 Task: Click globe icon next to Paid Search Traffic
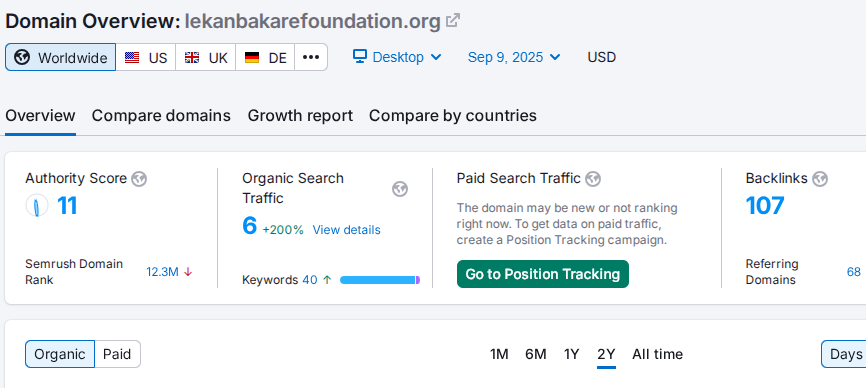point(593,179)
